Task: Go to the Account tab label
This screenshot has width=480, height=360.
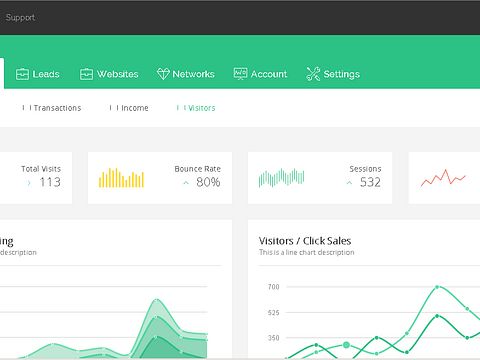Action: pyautogui.click(x=269, y=74)
